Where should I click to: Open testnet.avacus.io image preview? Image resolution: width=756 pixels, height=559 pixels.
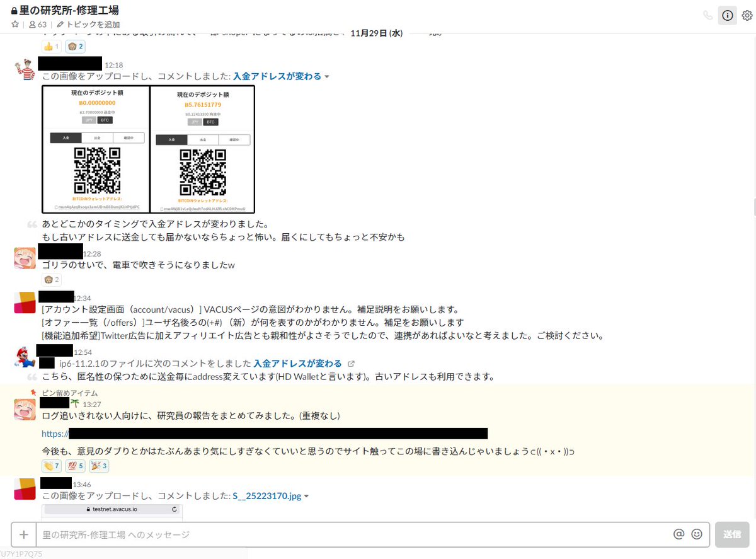113,512
